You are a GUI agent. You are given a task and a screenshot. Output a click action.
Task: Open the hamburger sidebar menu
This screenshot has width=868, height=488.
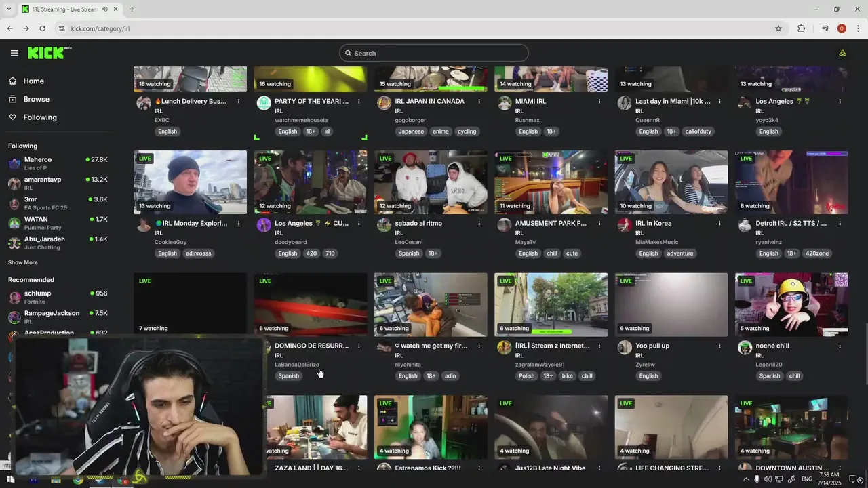[x=14, y=53]
